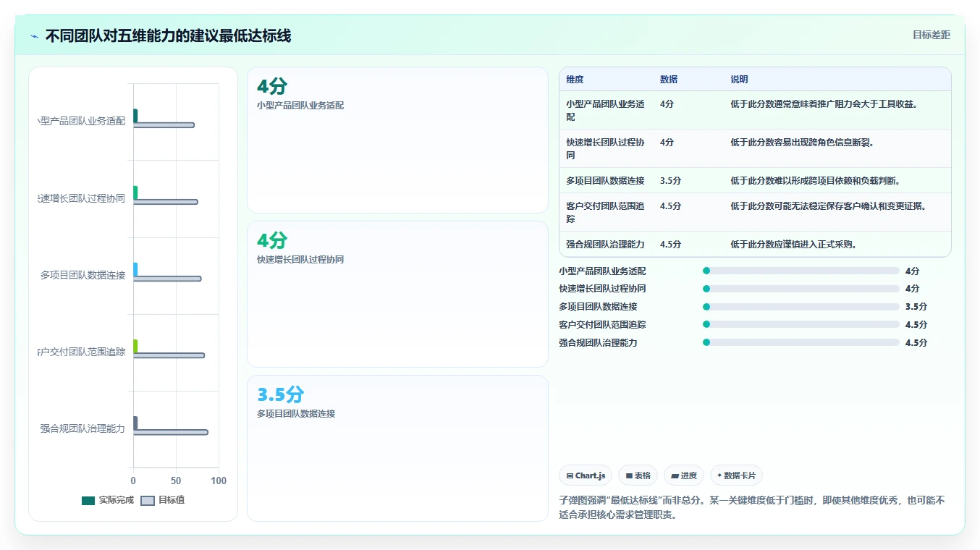This screenshot has width=980, height=550.
Task: Open the 3.5分 card for 多项目团队数据连接
Action: (397, 448)
